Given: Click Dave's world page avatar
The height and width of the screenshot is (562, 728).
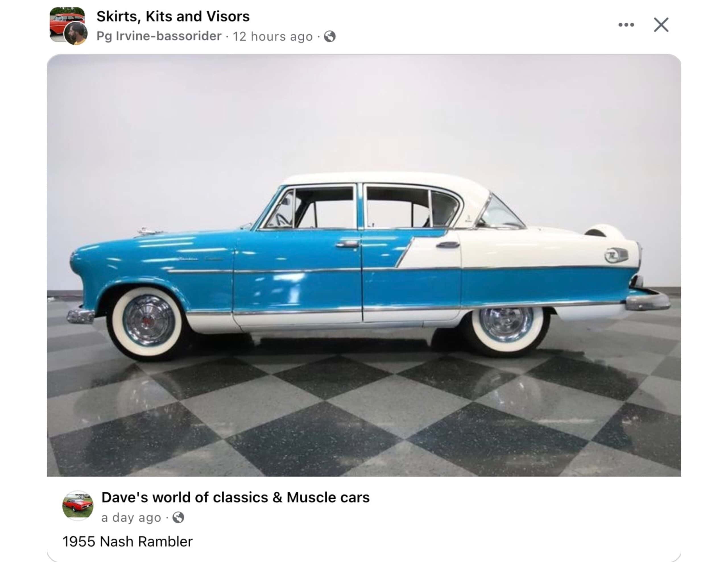Looking at the screenshot, I should (x=78, y=505).
